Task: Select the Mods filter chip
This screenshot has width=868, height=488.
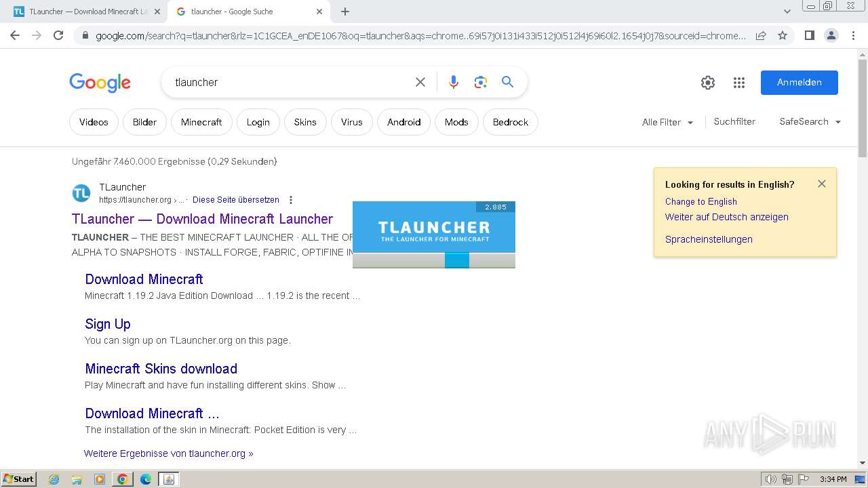Action: pyautogui.click(x=456, y=122)
